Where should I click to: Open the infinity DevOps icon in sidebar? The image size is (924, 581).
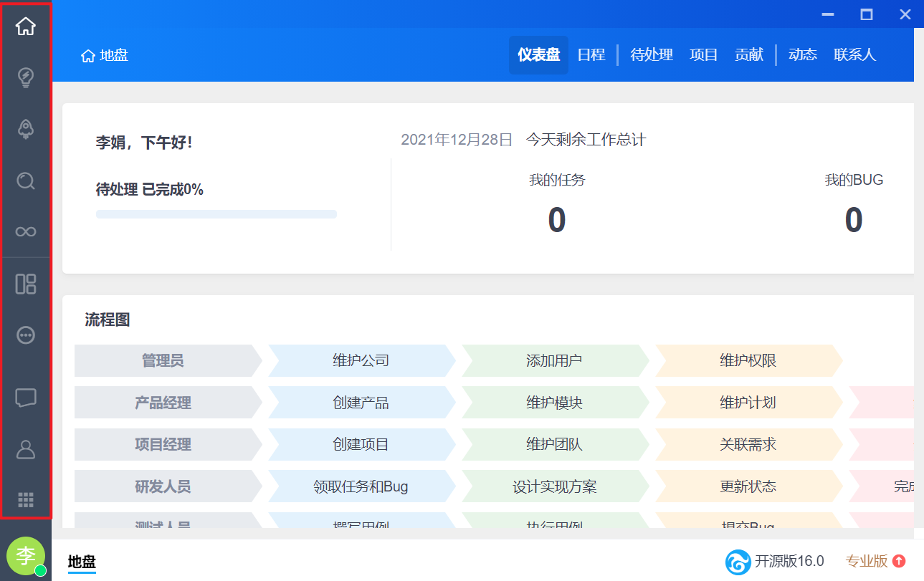[x=26, y=231]
